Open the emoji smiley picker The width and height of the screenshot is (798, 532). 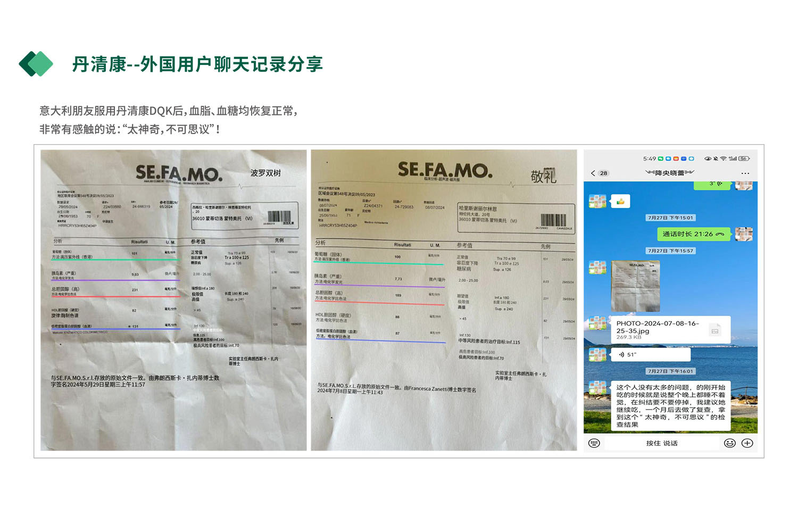[730, 443]
